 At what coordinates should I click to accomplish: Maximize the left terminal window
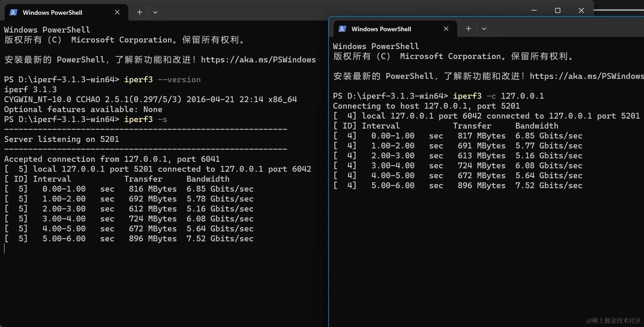[558, 11]
